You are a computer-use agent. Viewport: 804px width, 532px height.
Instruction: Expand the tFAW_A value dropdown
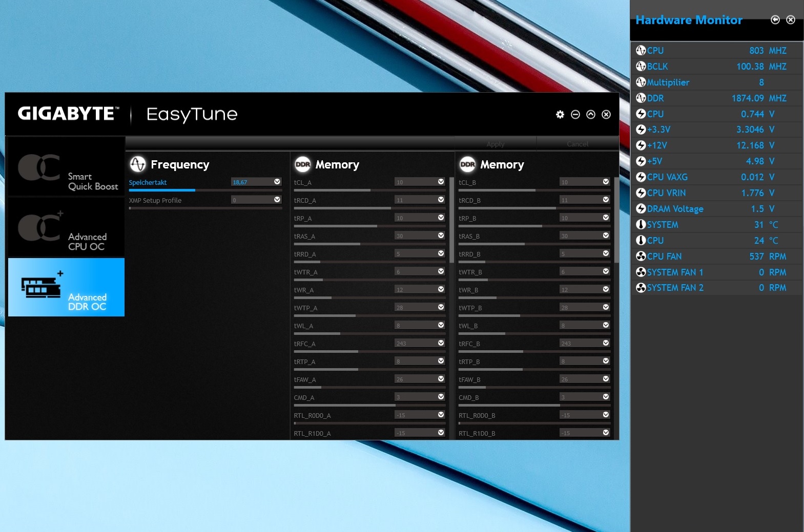point(441,379)
